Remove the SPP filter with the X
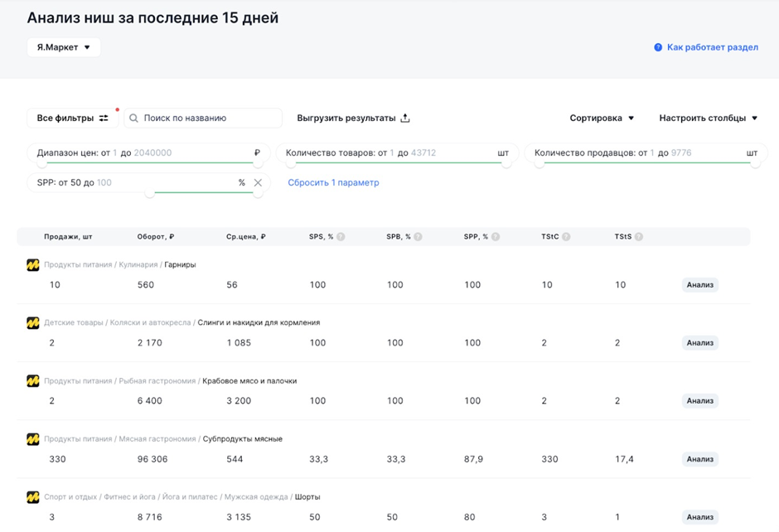779x532 pixels. (258, 183)
